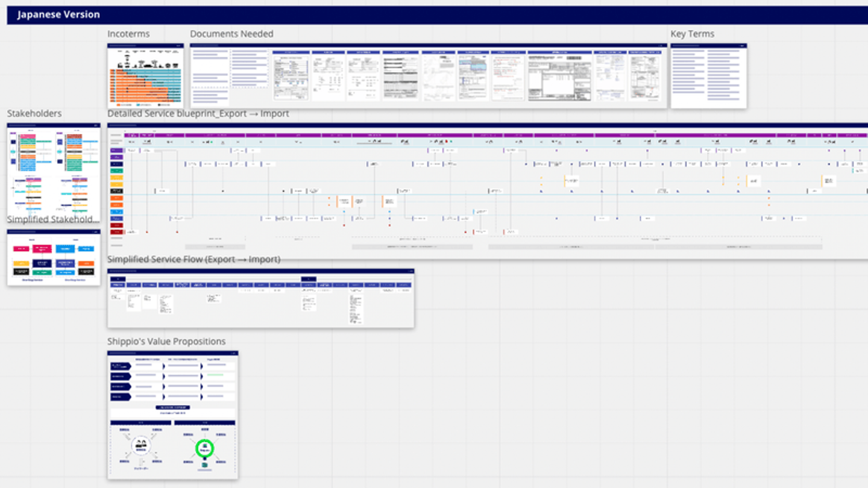Click the green swimlane label in Detailed Service blueprint
This screenshot has height=488, width=868.
point(116,171)
